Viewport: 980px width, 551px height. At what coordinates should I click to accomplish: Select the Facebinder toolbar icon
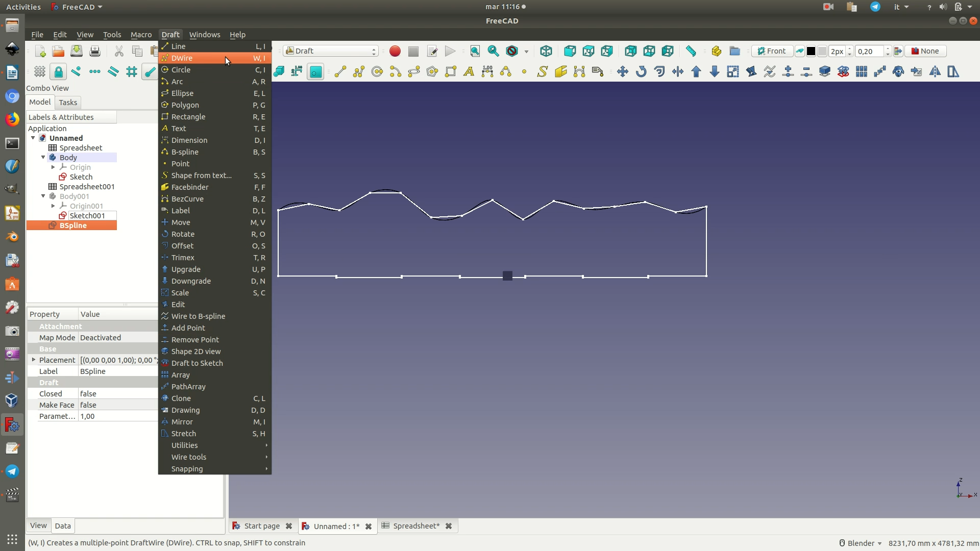pyautogui.click(x=561, y=72)
